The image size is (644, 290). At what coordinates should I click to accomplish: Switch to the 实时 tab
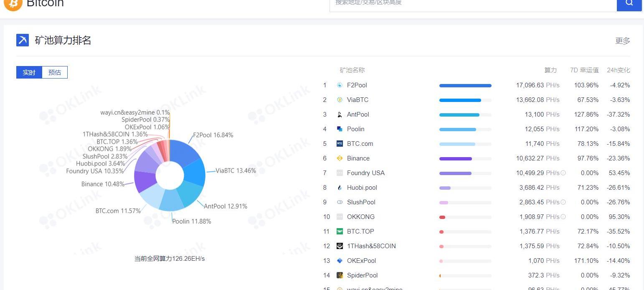pos(29,72)
